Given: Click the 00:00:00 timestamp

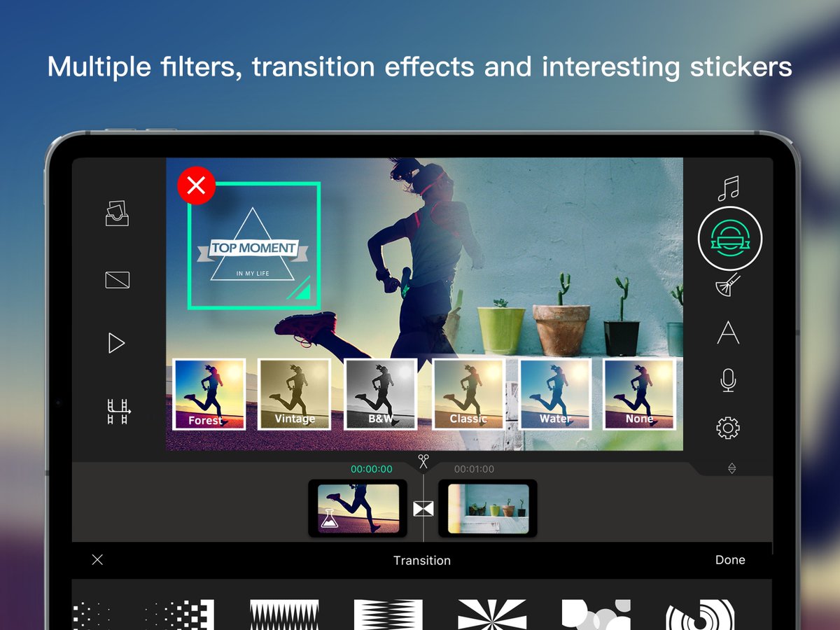Looking at the screenshot, I should click(x=372, y=469).
